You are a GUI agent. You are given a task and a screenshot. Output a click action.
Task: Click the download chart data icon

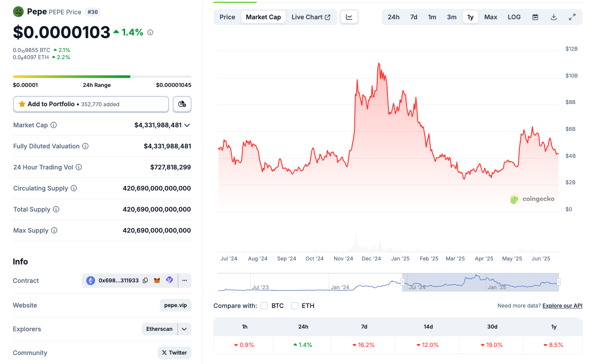click(x=553, y=17)
